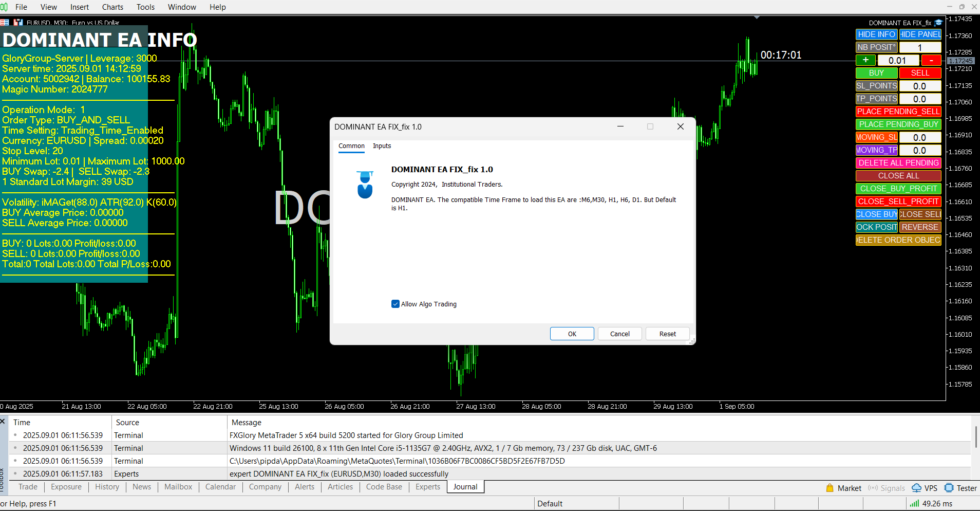Switch to the Inputs tab in dialog
Image resolution: width=980 pixels, height=511 pixels.
tap(382, 146)
